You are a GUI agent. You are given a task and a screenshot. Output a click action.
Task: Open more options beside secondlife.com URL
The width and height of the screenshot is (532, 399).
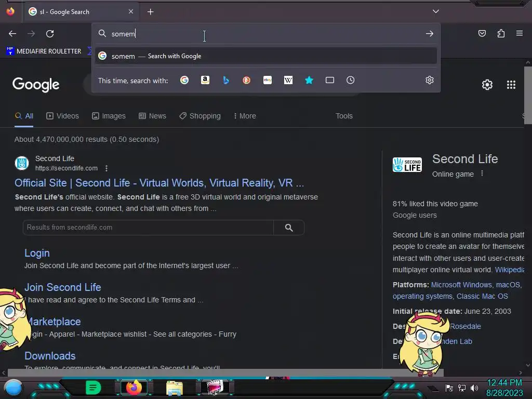[x=107, y=168]
